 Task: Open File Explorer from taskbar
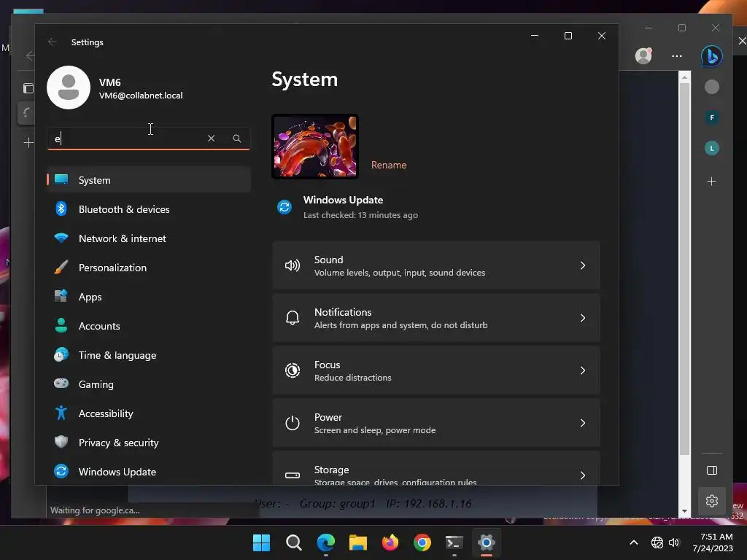357,542
